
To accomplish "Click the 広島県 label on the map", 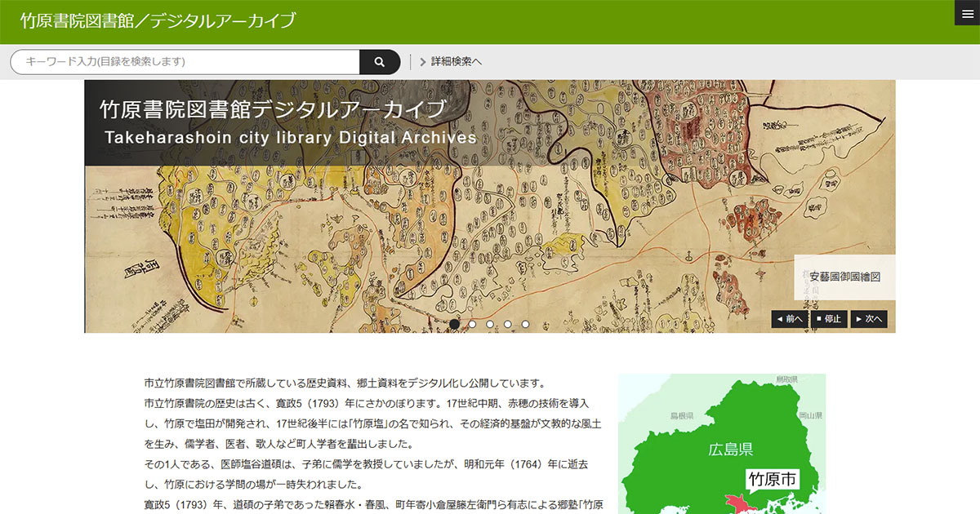I will coord(730,450).
